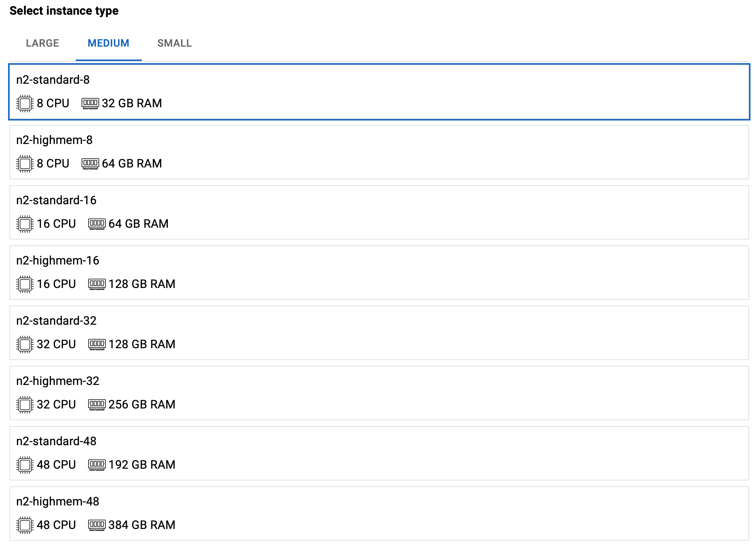
Task: Click the '256 GB RAM' text
Action: coord(142,404)
